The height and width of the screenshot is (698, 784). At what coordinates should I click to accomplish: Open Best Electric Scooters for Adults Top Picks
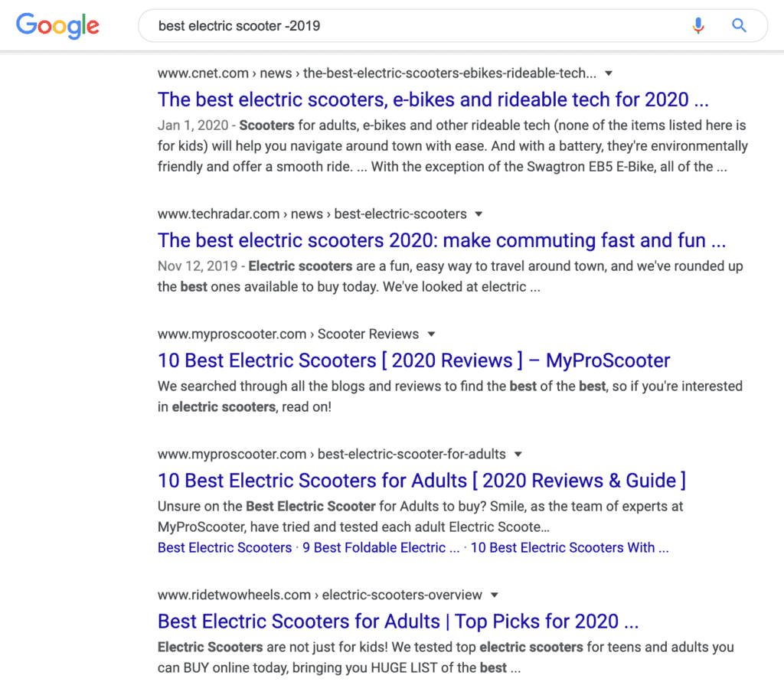(398, 621)
